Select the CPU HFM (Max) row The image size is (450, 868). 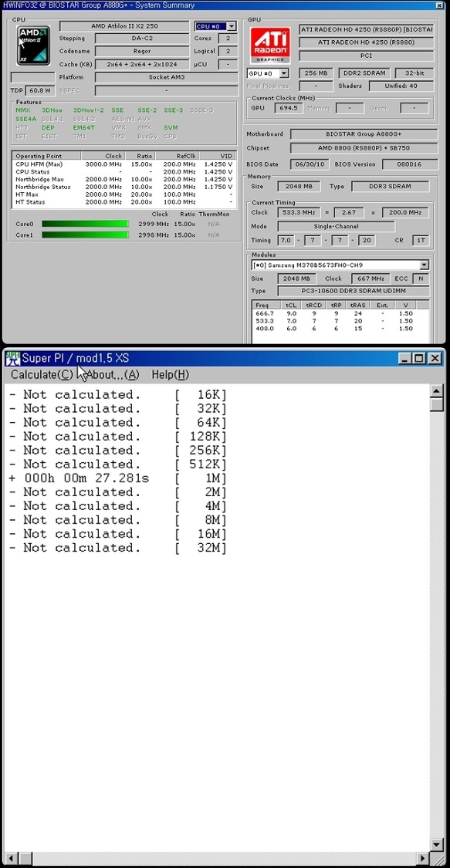123,164
